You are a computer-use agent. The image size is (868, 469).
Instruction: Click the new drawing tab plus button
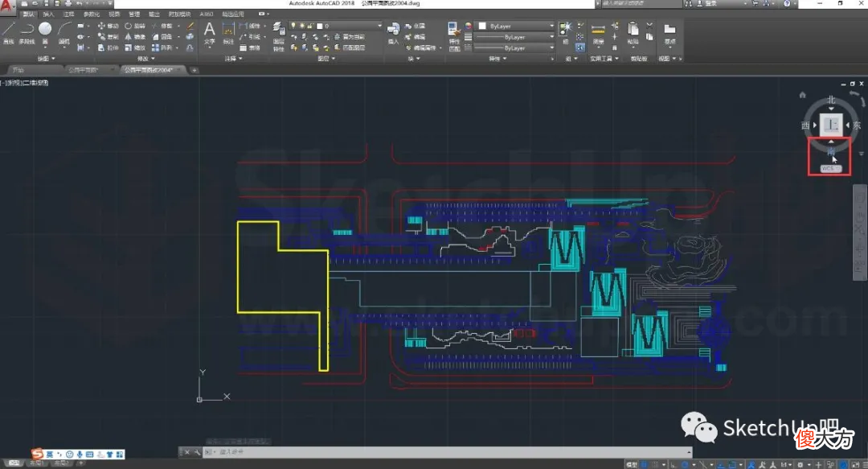tap(194, 71)
